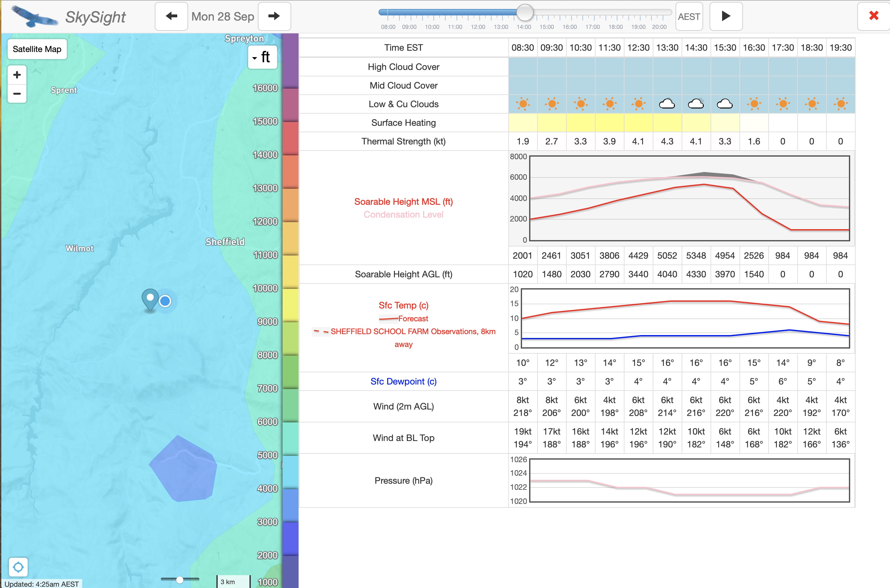The height and width of the screenshot is (588, 890).
Task: Toggle the AEST timezone button
Action: [x=689, y=16]
